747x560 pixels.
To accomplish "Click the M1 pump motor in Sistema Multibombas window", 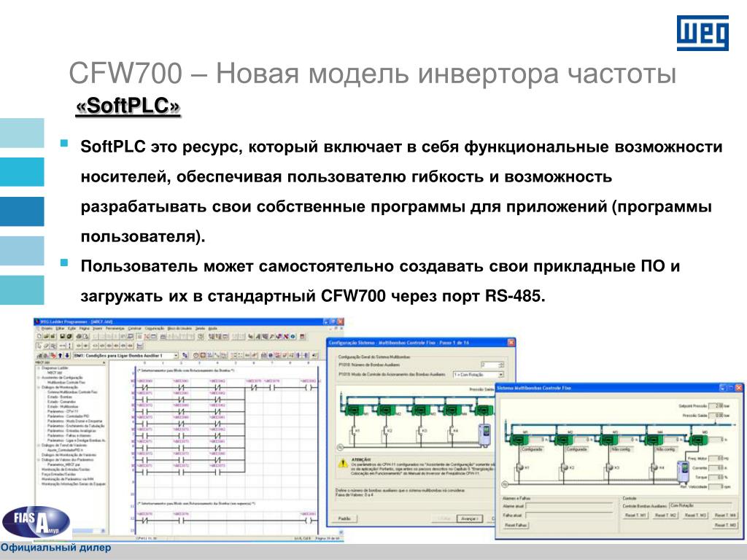I will pyautogui.click(x=519, y=440).
